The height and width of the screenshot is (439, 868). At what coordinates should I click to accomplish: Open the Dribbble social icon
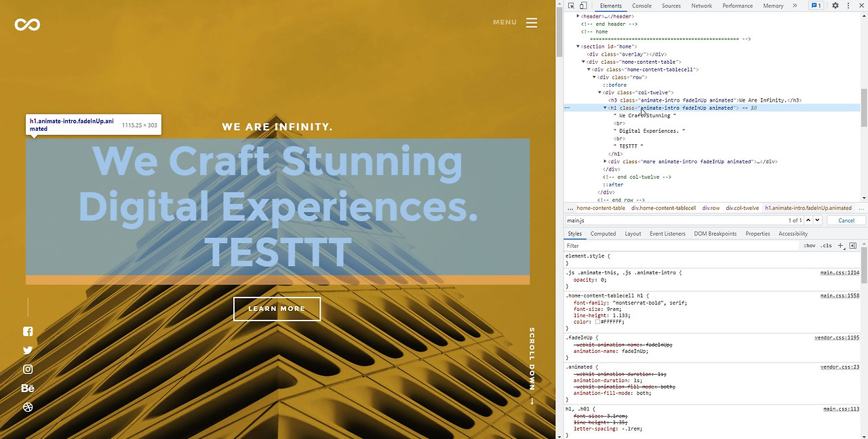tap(28, 407)
